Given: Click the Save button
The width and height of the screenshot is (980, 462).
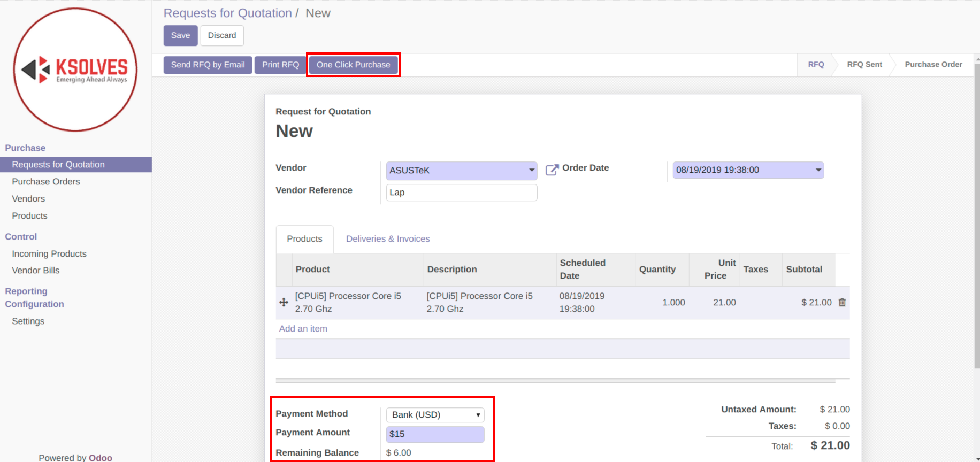Looking at the screenshot, I should tap(180, 35).
